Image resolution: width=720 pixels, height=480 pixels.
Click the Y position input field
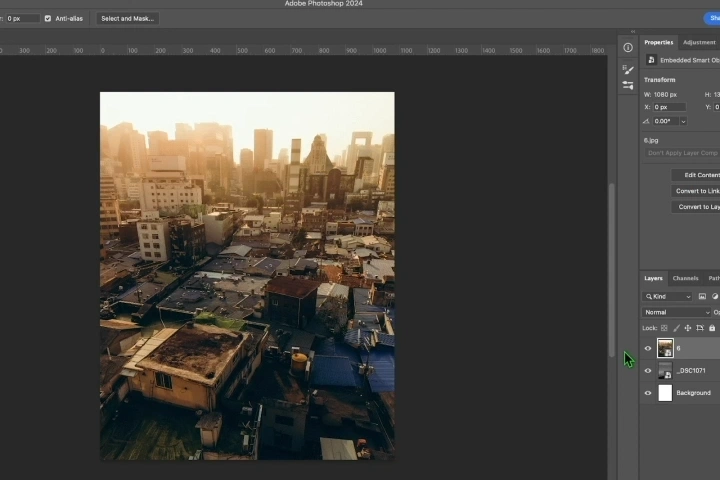point(716,107)
